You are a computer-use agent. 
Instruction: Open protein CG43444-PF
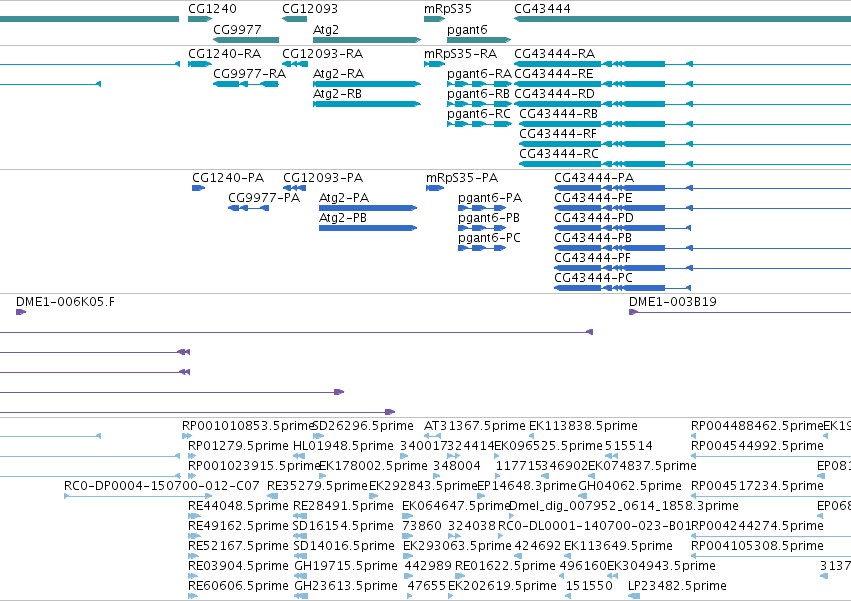(x=702, y=269)
